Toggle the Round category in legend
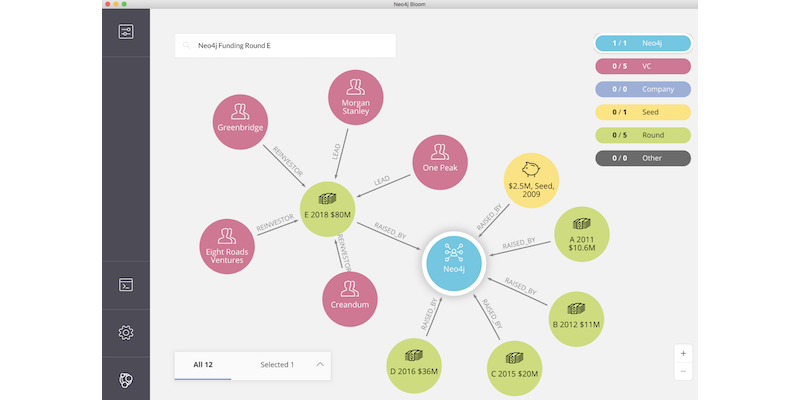This screenshot has height=400, width=800. [643, 135]
